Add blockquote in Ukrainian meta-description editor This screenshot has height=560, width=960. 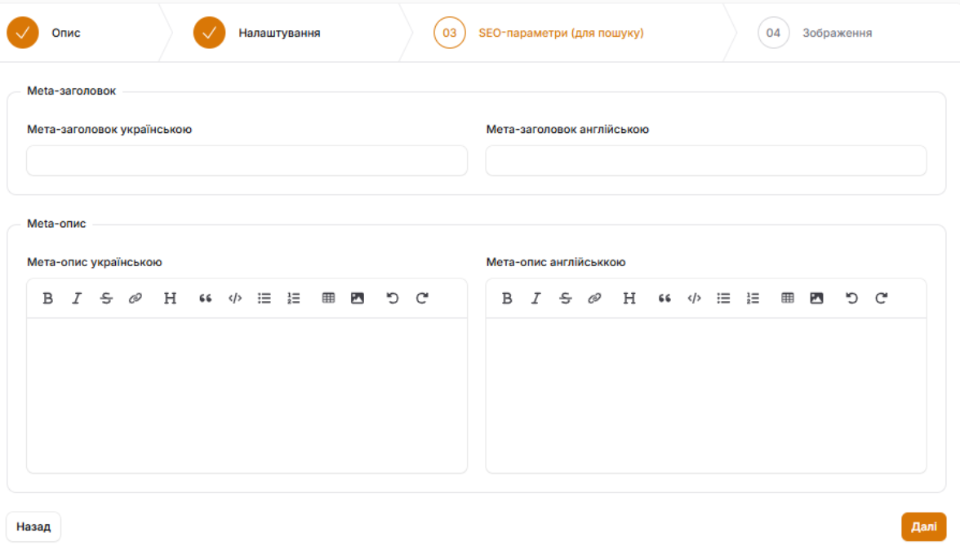click(x=206, y=299)
